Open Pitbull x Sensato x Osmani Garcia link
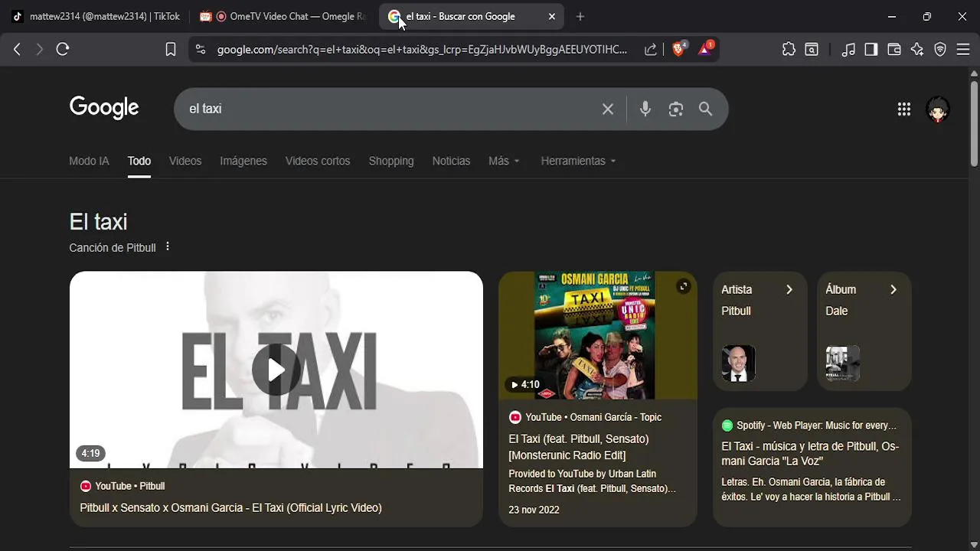Image resolution: width=980 pixels, height=551 pixels. pos(230,507)
